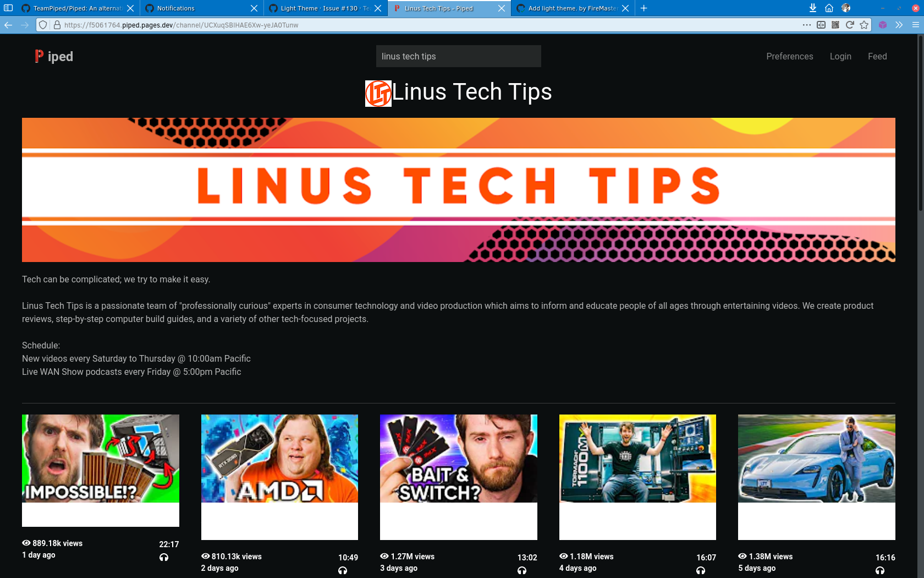The width and height of the screenshot is (924, 578).
Task: Play audio-only version of the IMPOSSIBLE!? video
Action: coord(164,558)
